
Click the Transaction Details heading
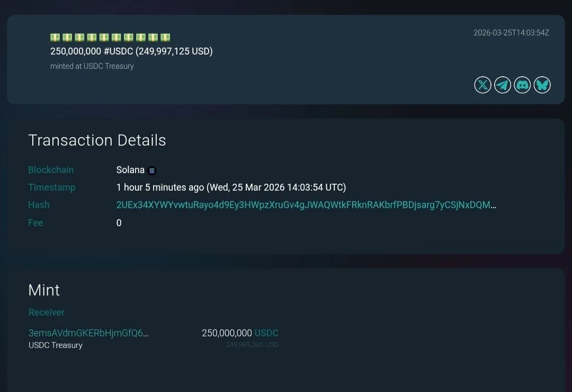tap(97, 140)
